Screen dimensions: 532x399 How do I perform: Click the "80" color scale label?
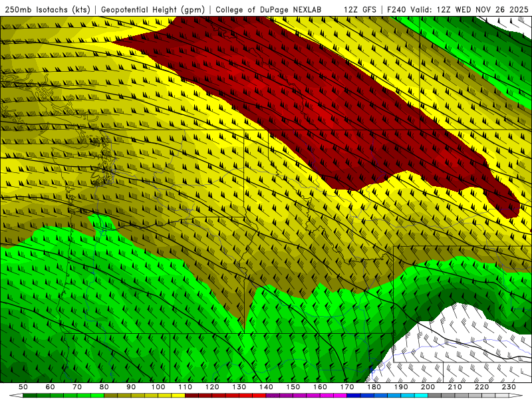tap(104, 387)
